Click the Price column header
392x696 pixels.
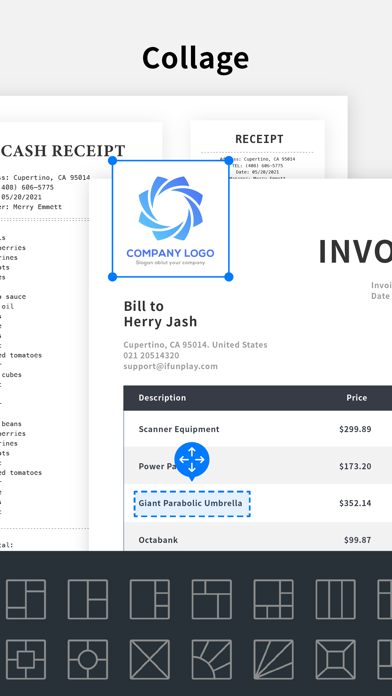pyautogui.click(x=357, y=398)
